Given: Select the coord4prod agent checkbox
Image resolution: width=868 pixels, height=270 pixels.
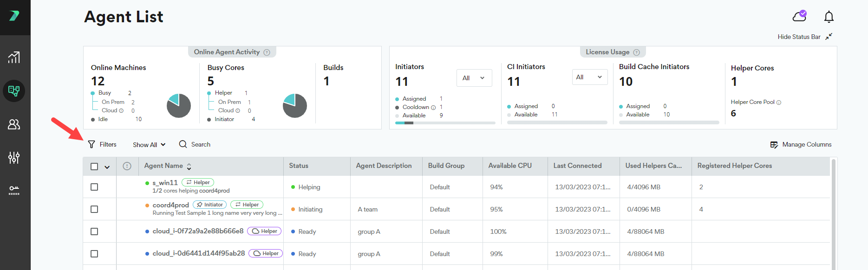Looking at the screenshot, I should (94, 209).
